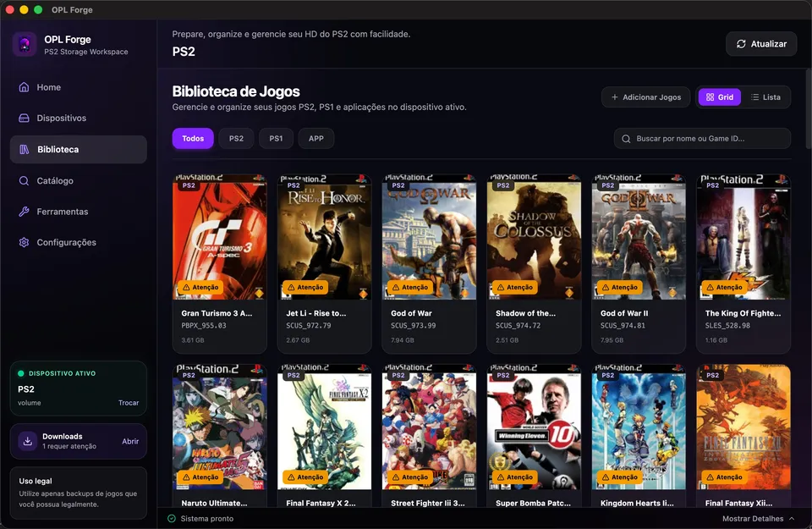The width and height of the screenshot is (812, 529).
Task: Click the Sistema pronto checkmark icon
Action: [172, 519]
